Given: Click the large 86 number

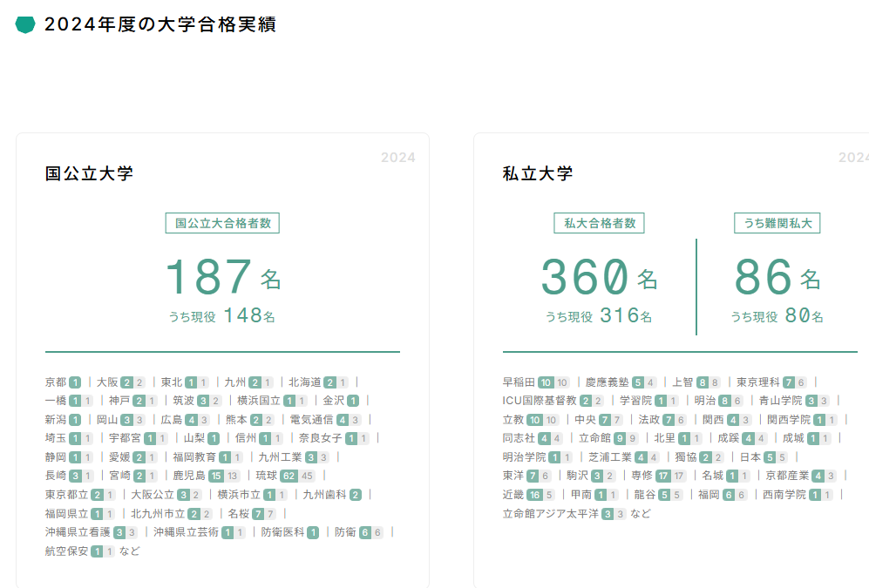Looking at the screenshot, I should 763,276.
